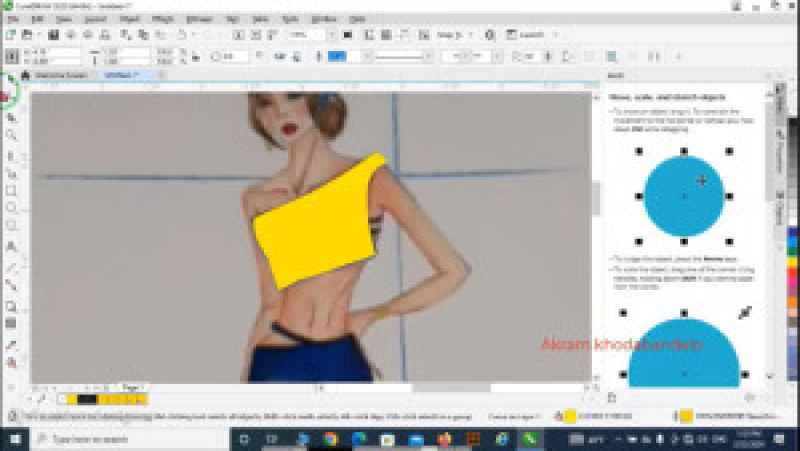This screenshot has width=800, height=451.
Task: Open the Layout menu
Action: pyautogui.click(x=95, y=19)
